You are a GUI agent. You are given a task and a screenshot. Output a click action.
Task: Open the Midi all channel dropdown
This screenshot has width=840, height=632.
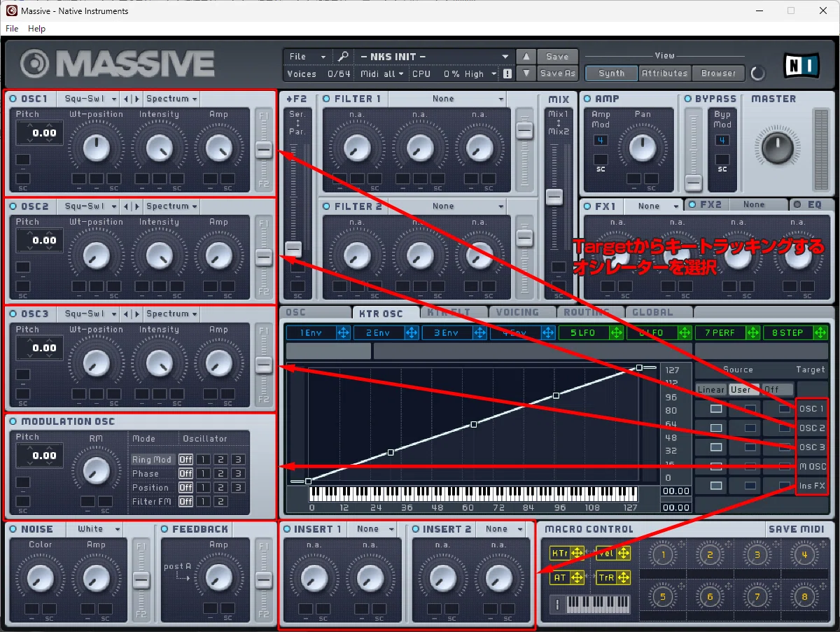point(382,73)
